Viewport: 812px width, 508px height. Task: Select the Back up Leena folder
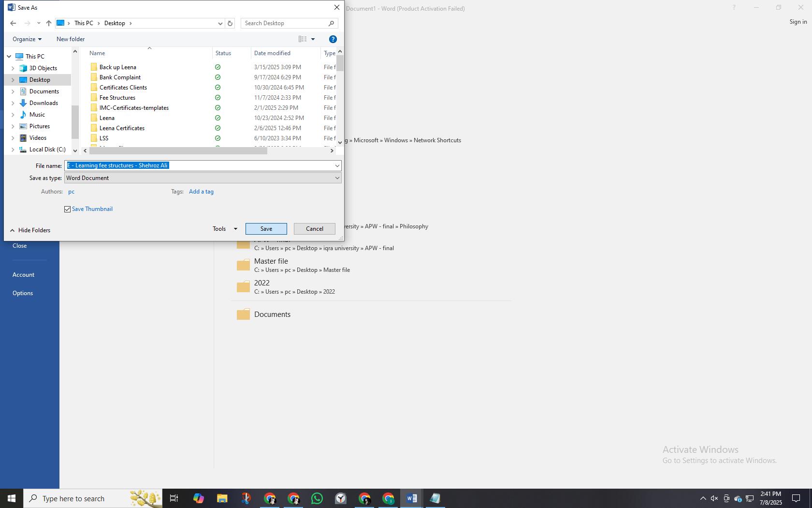(x=118, y=67)
